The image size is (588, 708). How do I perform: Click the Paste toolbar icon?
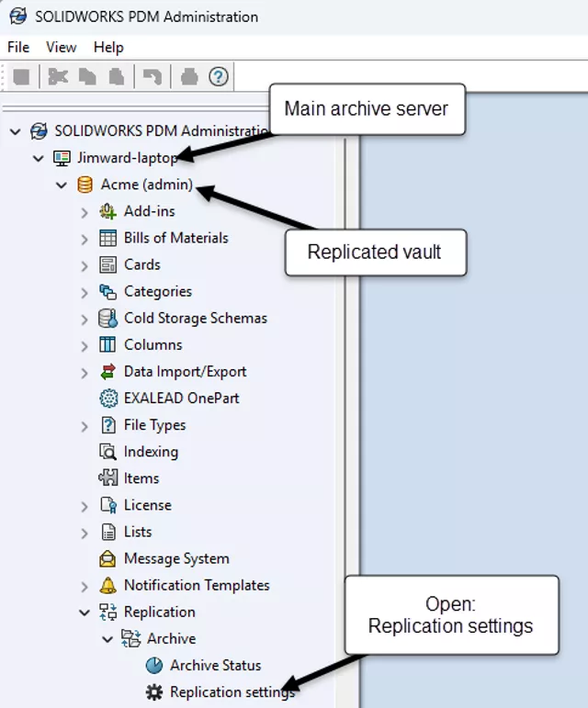tap(117, 77)
